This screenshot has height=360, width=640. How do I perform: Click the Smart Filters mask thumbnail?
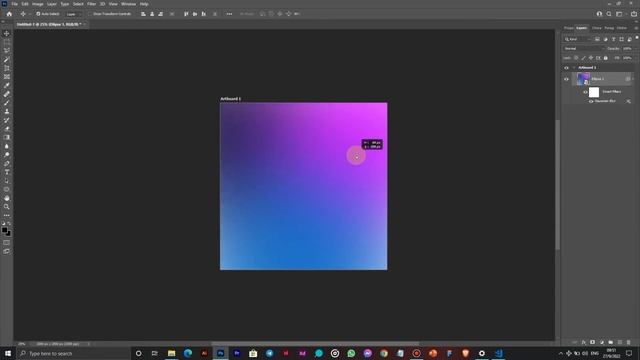point(594,92)
